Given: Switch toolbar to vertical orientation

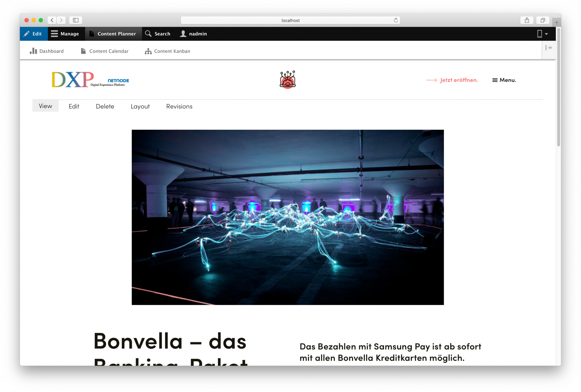Looking at the screenshot, I should [549, 48].
